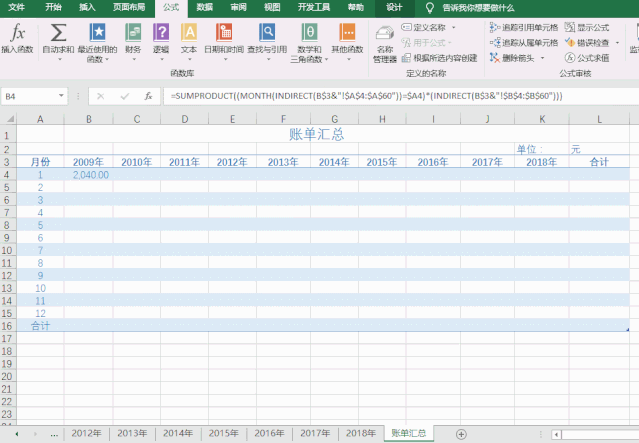Open Recently Used functions star icon
Viewport: 639px width, 443px height.
(x=97, y=32)
